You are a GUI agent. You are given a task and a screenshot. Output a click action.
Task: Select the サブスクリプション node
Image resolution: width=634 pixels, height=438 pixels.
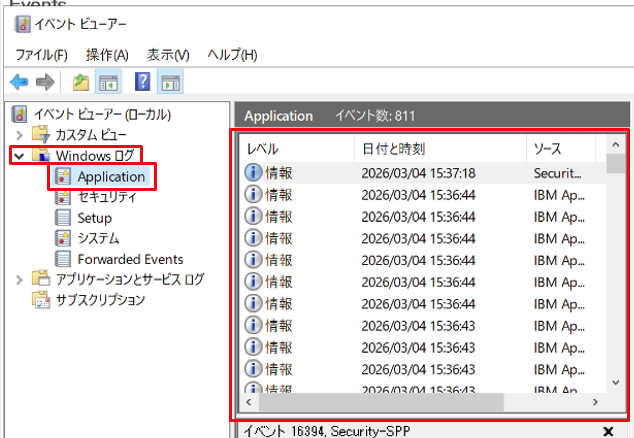[100, 300]
